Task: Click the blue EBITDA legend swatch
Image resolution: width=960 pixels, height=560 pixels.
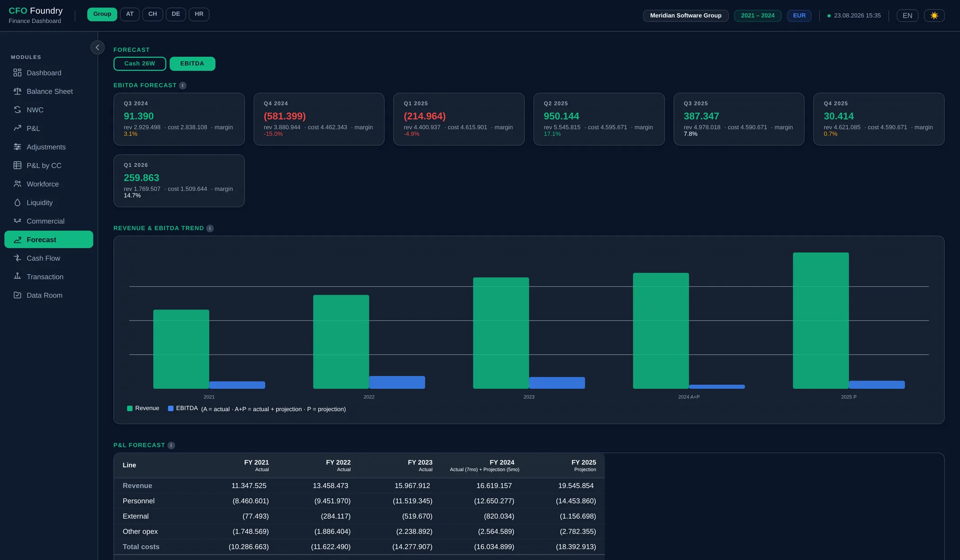Action: point(171,409)
